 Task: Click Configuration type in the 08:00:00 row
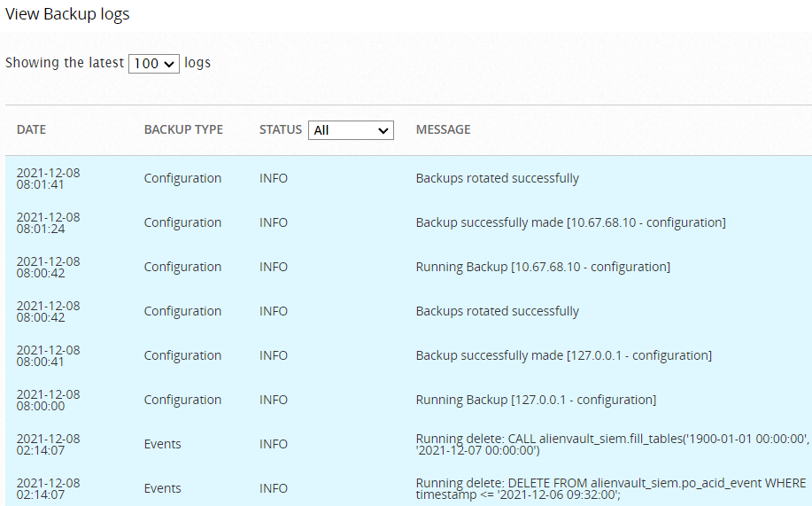click(x=182, y=400)
